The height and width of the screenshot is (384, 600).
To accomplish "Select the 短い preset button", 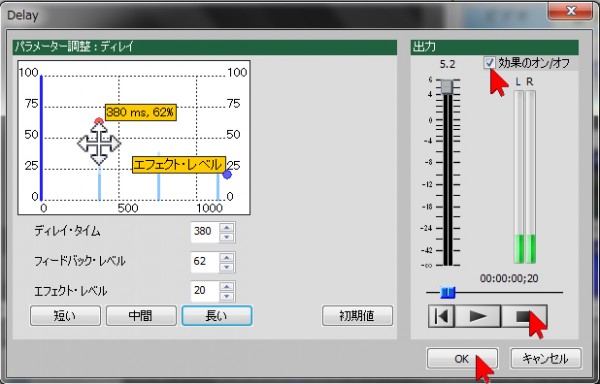I will [x=65, y=316].
